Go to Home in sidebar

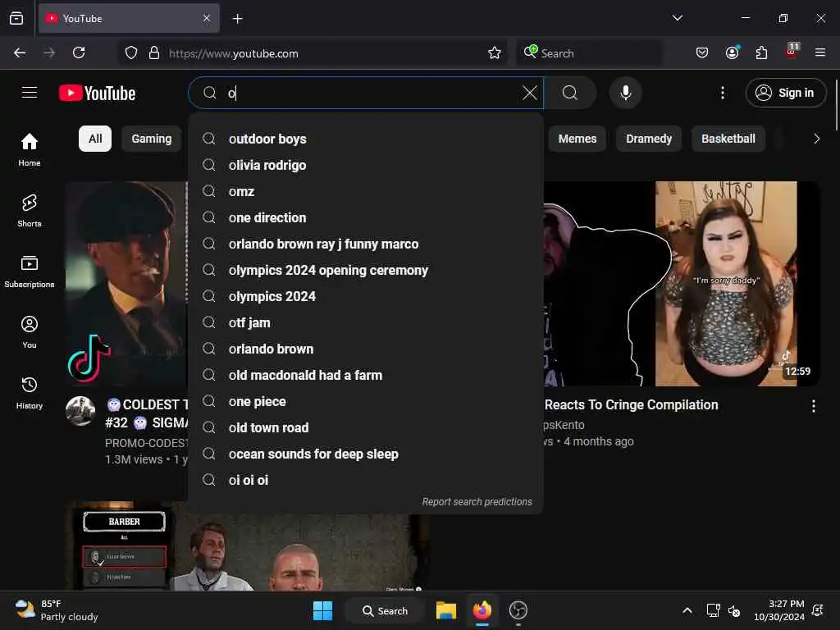pyautogui.click(x=30, y=150)
